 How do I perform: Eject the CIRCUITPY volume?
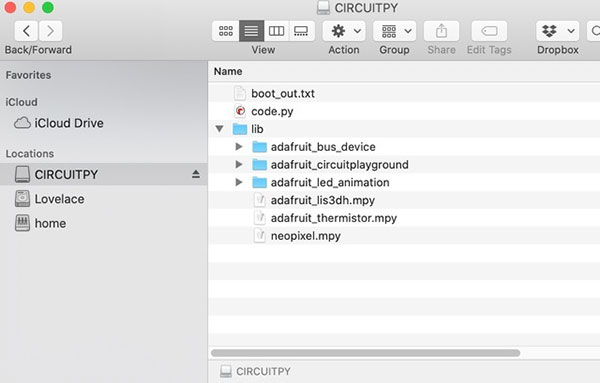pyautogui.click(x=196, y=174)
